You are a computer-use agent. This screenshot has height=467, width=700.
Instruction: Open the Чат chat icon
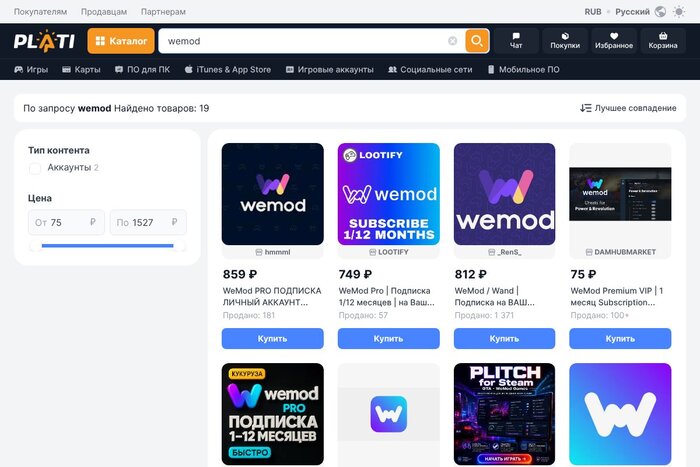coord(516,41)
